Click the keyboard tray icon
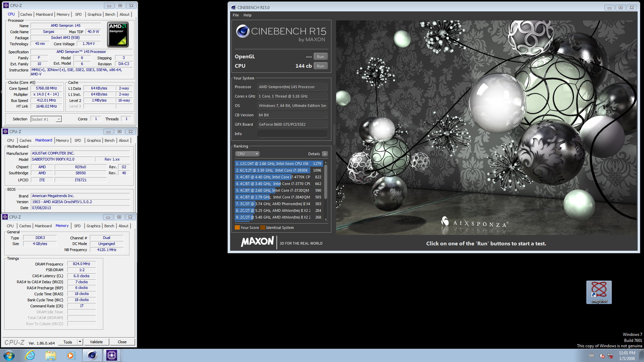The width and height of the screenshot is (644, 362). point(592,356)
